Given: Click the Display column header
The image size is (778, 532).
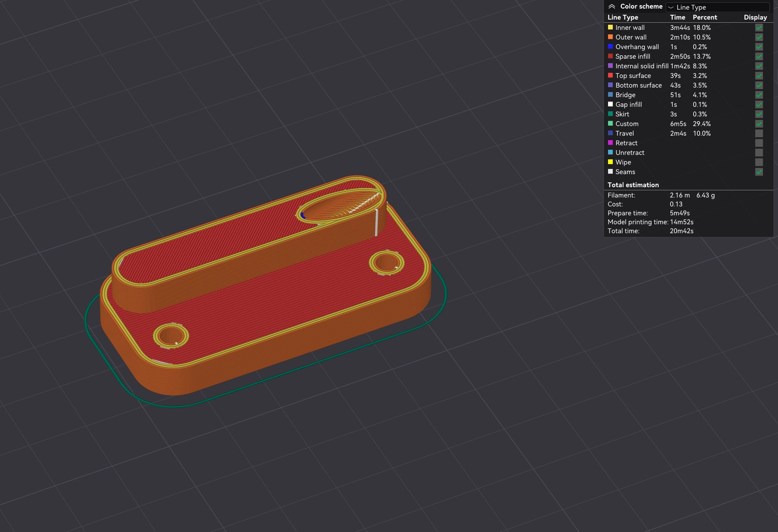Looking at the screenshot, I should 755,17.
